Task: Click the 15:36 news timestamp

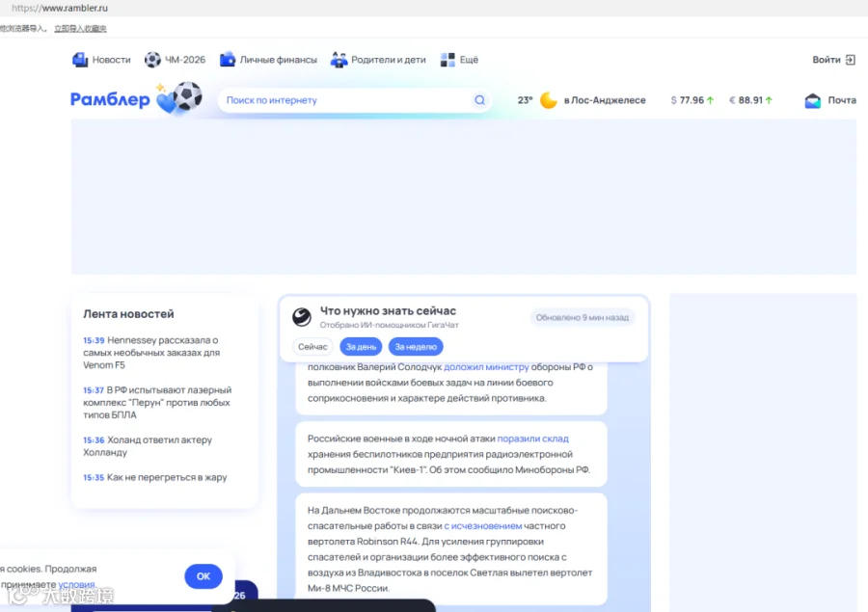Action: [94, 439]
